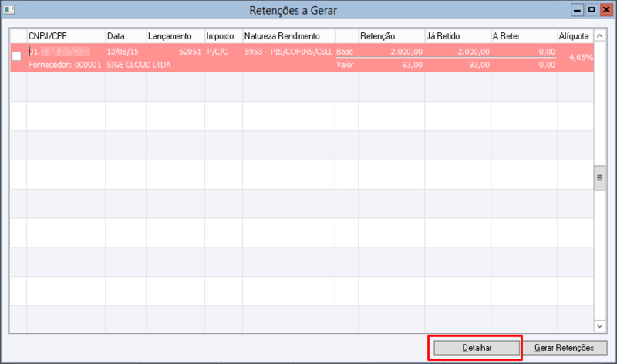Check the SIGE CLOUD LTDA row checkbox
This screenshot has height=364, width=617.
16,56
